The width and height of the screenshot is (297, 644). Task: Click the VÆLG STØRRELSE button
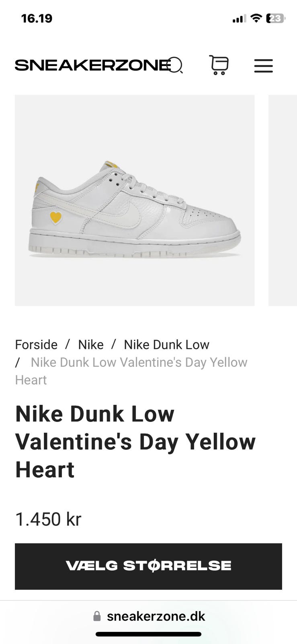tap(148, 566)
